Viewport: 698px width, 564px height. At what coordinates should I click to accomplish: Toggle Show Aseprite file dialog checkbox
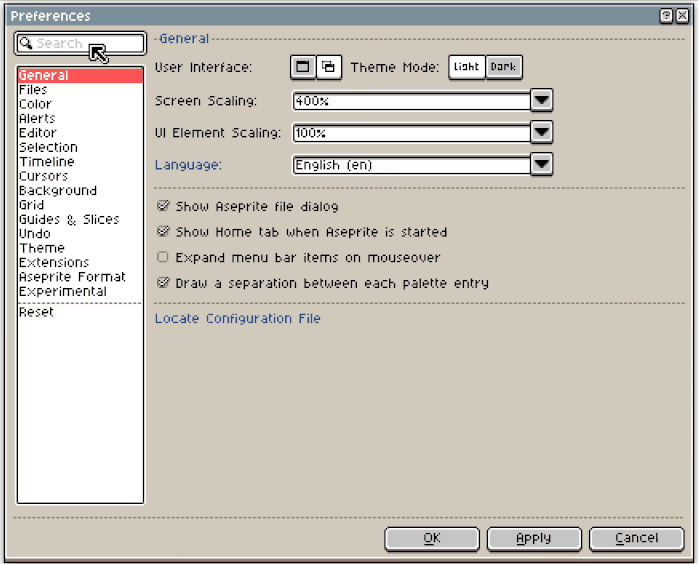pyautogui.click(x=163, y=206)
